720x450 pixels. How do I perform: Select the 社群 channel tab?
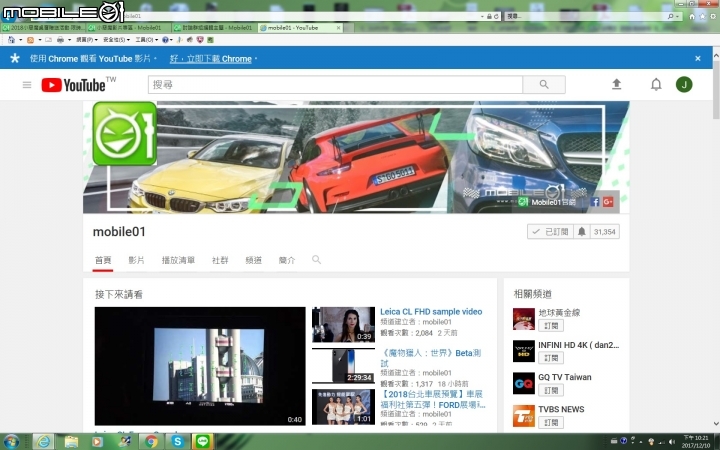tap(220, 260)
